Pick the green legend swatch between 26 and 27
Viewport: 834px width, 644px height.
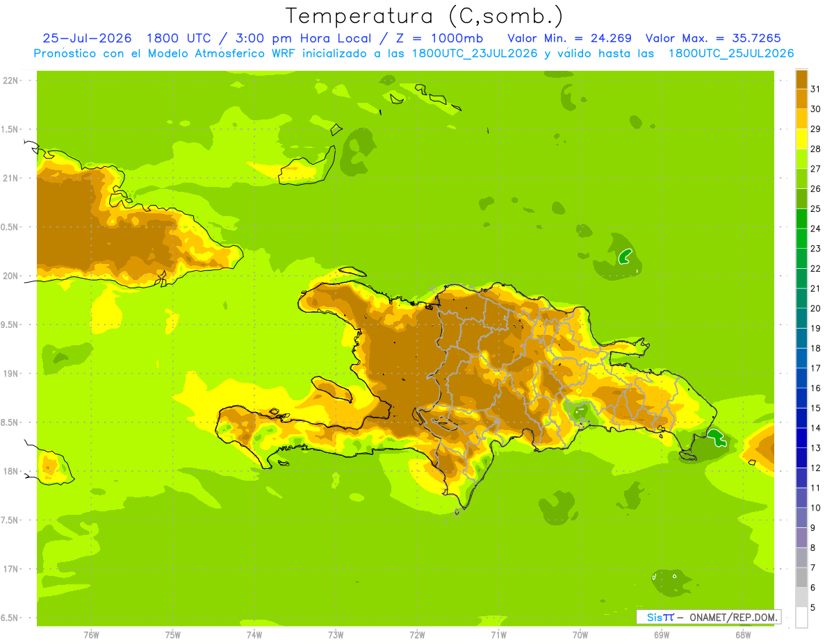tap(801, 179)
